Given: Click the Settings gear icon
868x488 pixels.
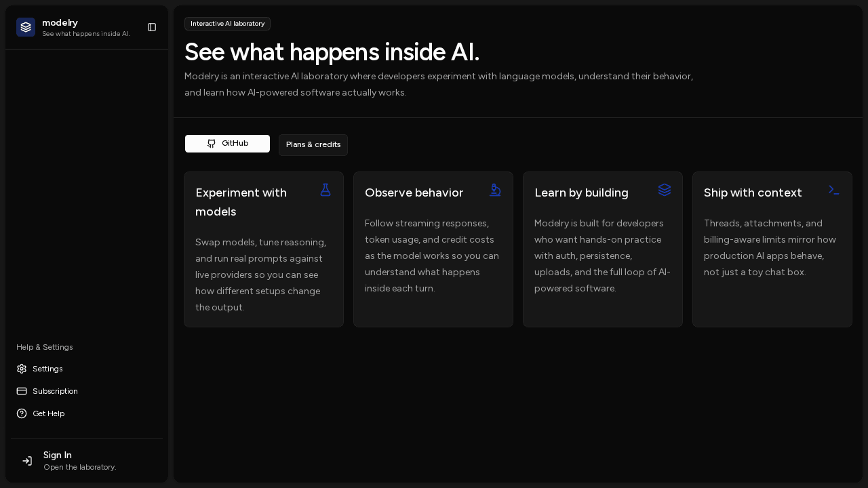Looking at the screenshot, I should (22, 369).
